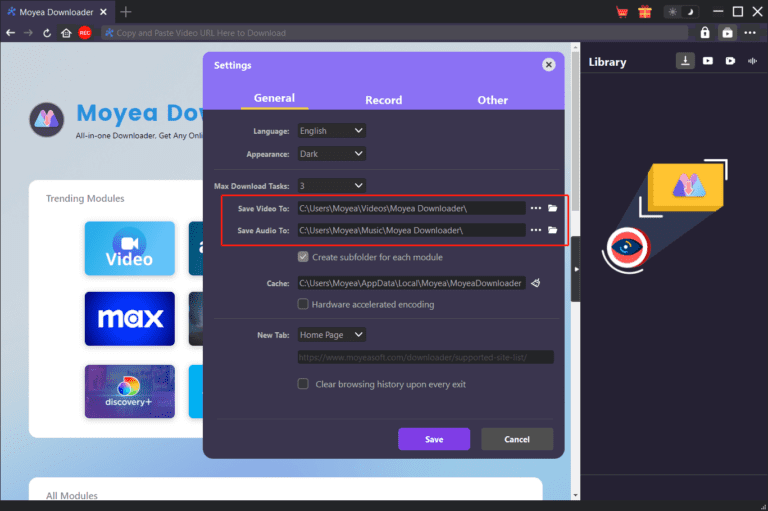The width and height of the screenshot is (768, 511).
Task: Check Clear browsing history upon every exit
Action: coord(303,384)
